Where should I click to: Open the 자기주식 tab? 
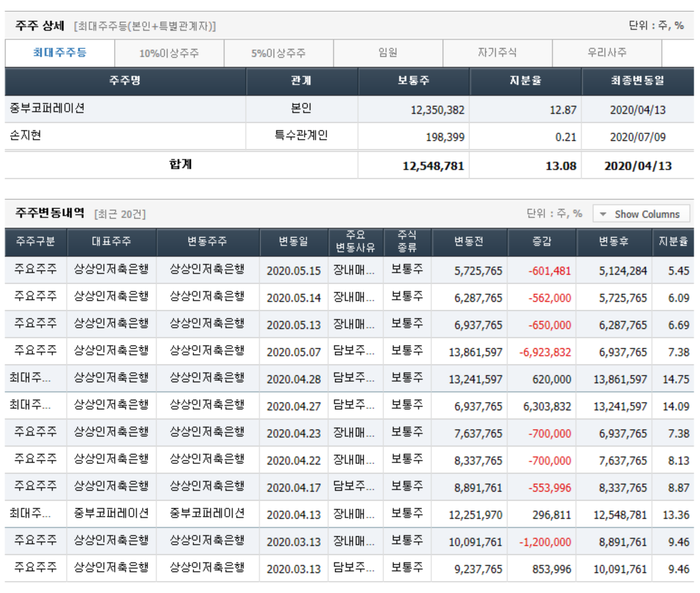(x=497, y=53)
